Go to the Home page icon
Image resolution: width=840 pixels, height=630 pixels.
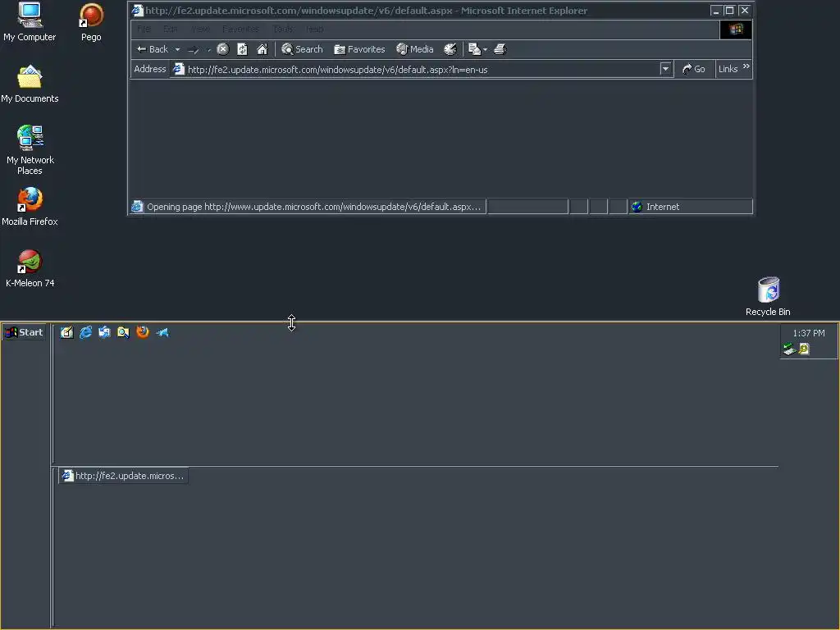point(262,49)
